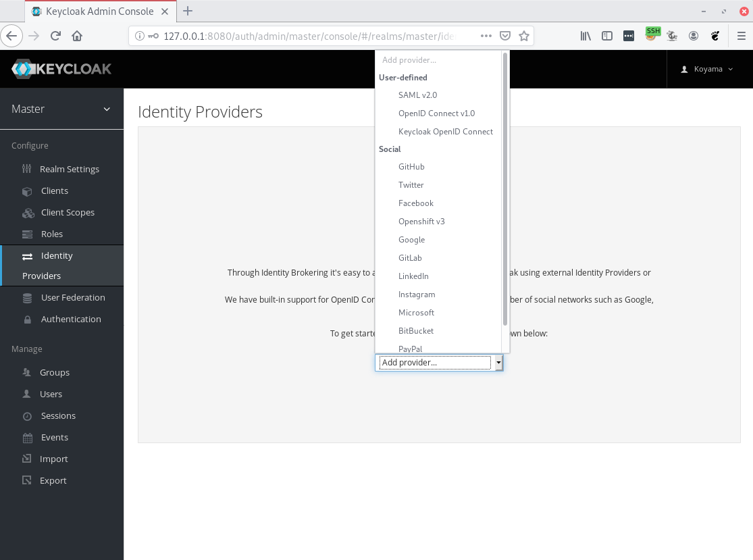Click the Firefox home icon

77,36
